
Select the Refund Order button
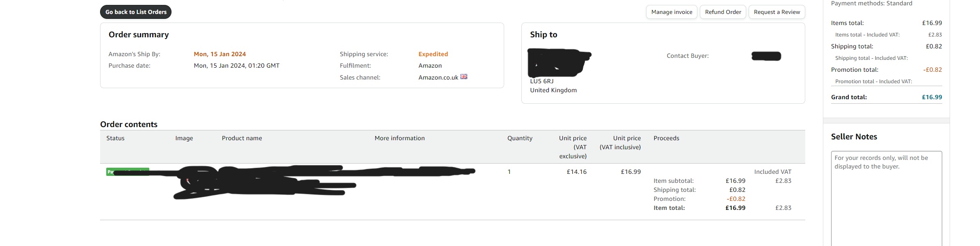click(x=723, y=12)
